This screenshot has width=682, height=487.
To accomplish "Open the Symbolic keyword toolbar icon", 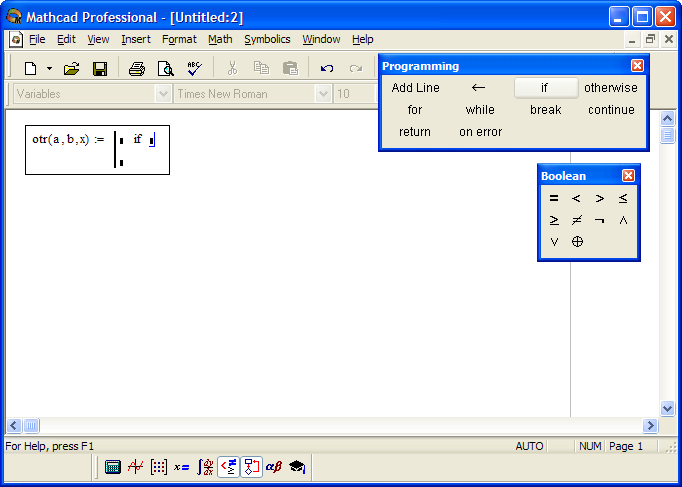I will pyautogui.click(x=297, y=467).
